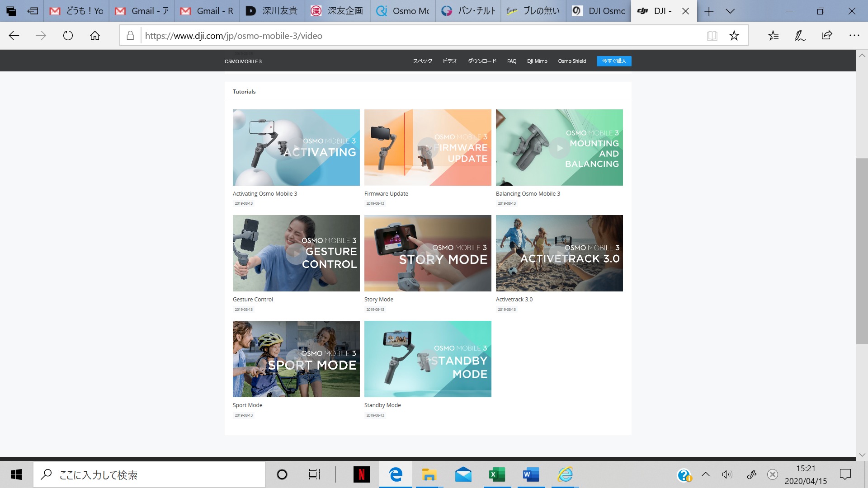Click the scrollbar up arrow
The height and width of the screenshot is (488, 868).
(862, 55)
